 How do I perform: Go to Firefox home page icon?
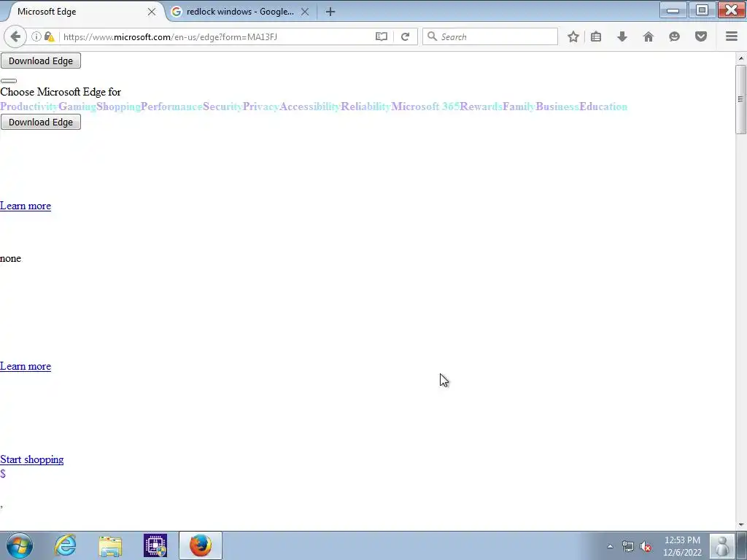coord(649,36)
